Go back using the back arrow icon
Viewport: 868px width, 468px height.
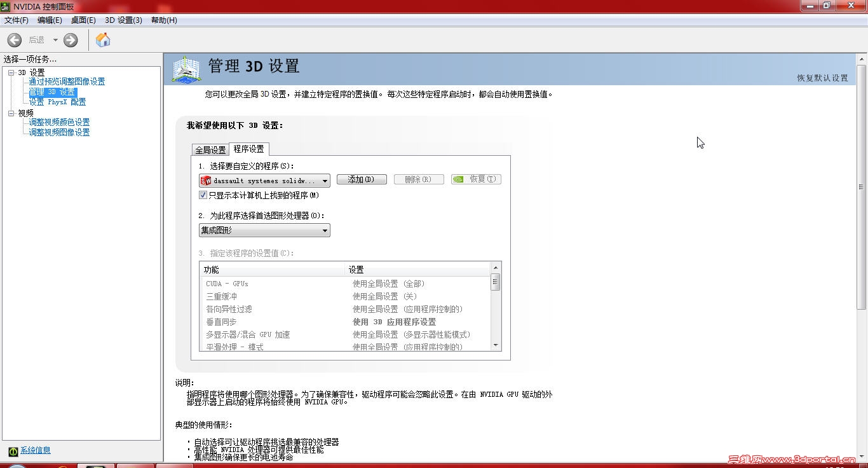click(15, 40)
